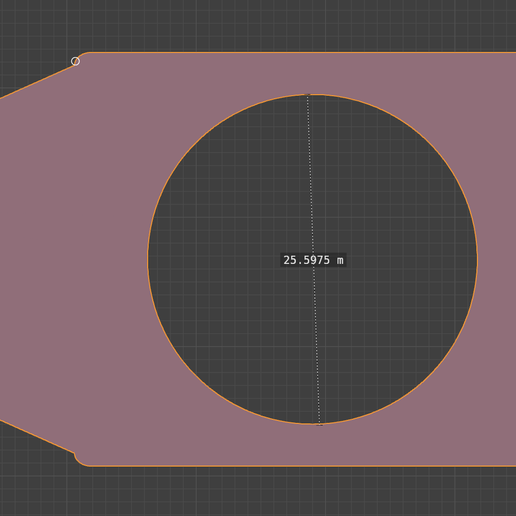The width and height of the screenshot is (516, 516).
Task: Click the upper-left diagonal edge of the shape
Action: point(37,82)
